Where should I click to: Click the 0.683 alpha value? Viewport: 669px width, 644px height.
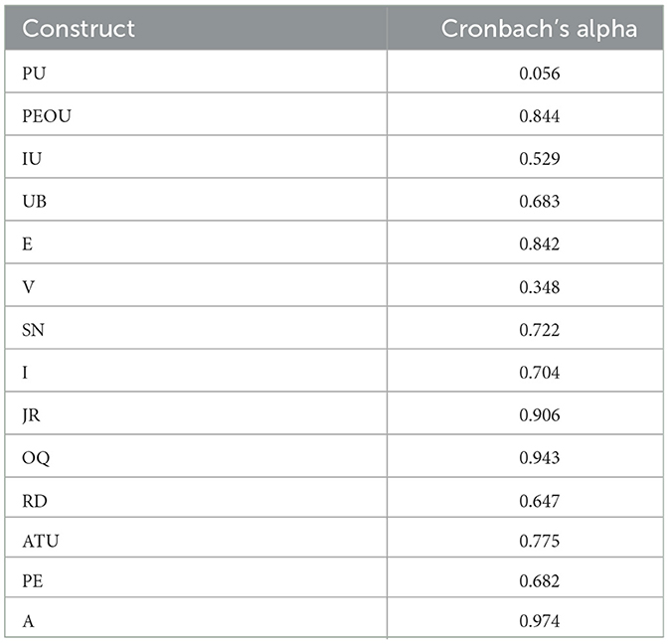[x=540, y=202]
